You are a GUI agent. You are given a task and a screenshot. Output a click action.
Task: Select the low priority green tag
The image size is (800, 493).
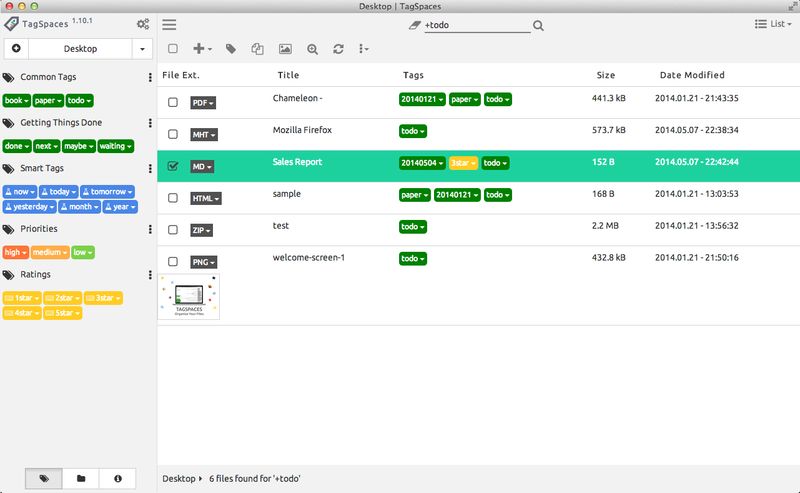click(x=83, y=252)
